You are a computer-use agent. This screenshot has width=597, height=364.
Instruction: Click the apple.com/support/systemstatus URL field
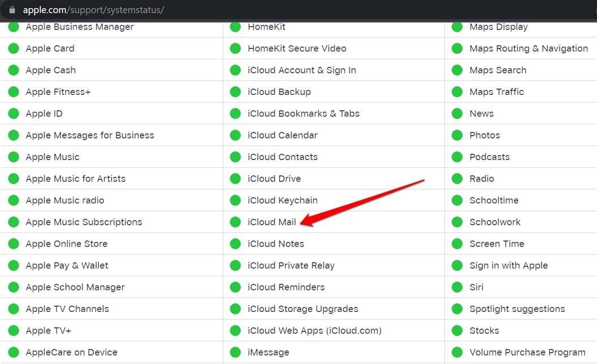pos(93,10)
